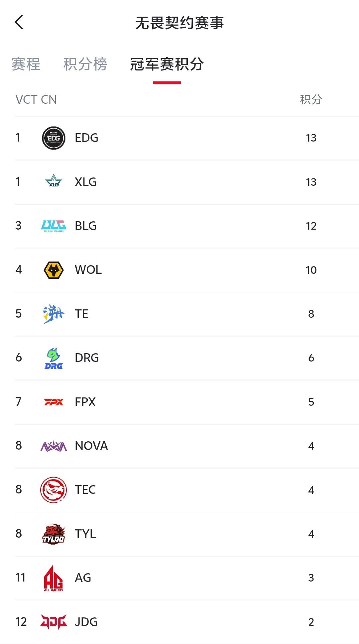Screen dimensions: 359x644
Task: Select the 冠军赛积分 tab
Action: [167, 64]
